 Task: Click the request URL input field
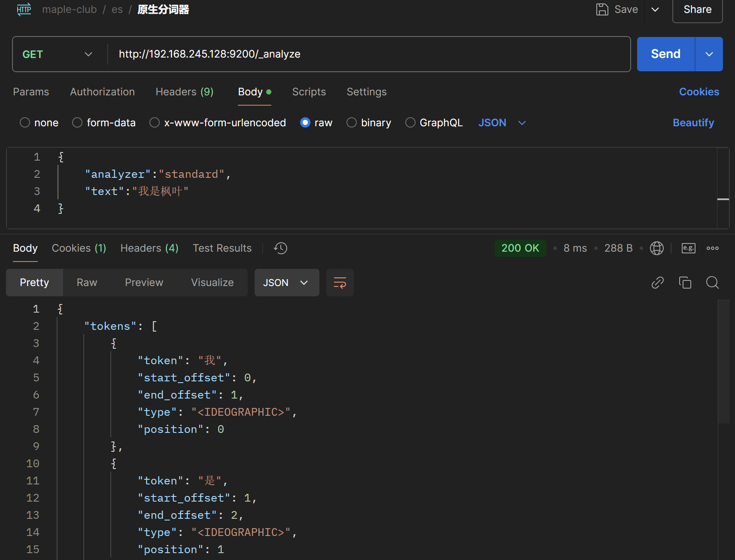[x=369, y=54]
